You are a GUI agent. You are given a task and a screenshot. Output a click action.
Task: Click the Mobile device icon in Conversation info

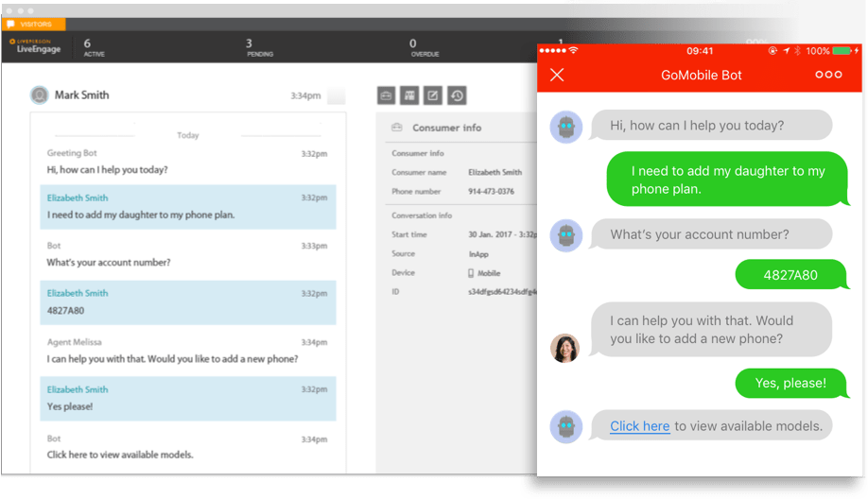point(471,273)
